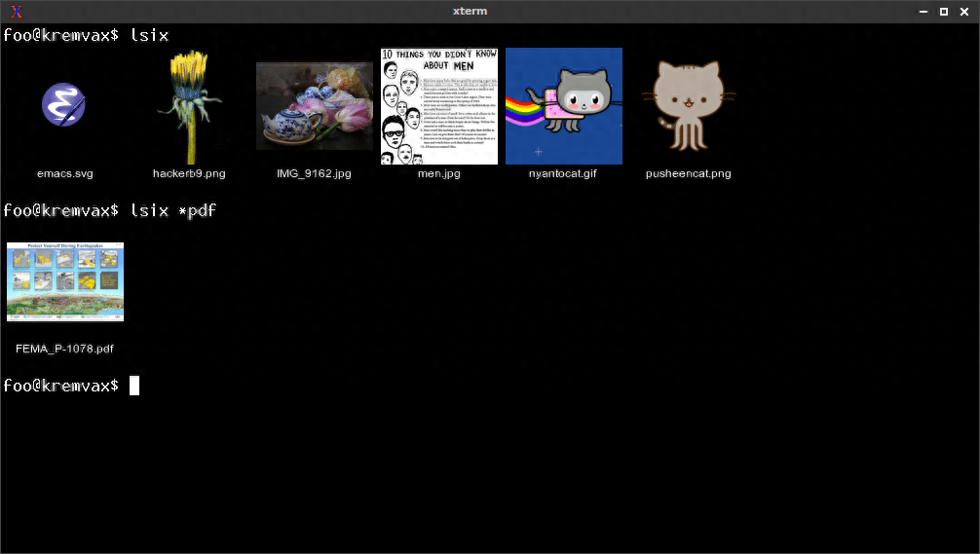The height and width of the screenshot is (554, 980).
Task: Click the first 'lsix' command text
Action: [x=149, y=35]
